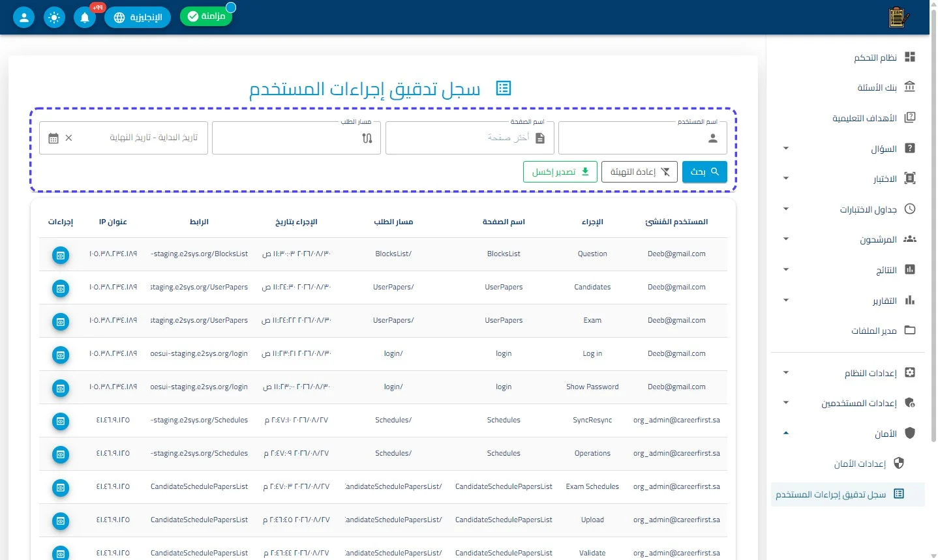938x560 pixels.
Task: Expand the الاختبار sidebar section
Action: pyautogui.click(x=786, y=179)
